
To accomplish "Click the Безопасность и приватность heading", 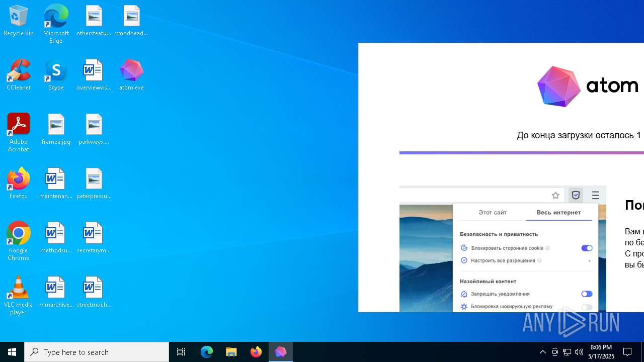I will click(x=499, y=234).
